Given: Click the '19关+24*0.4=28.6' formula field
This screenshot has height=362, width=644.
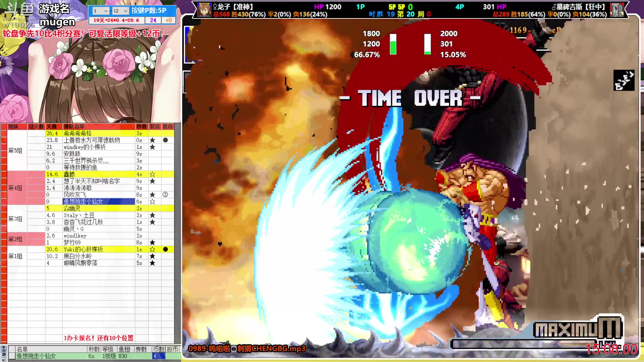Looking at the screenshot, I should (x=116, y=20).
